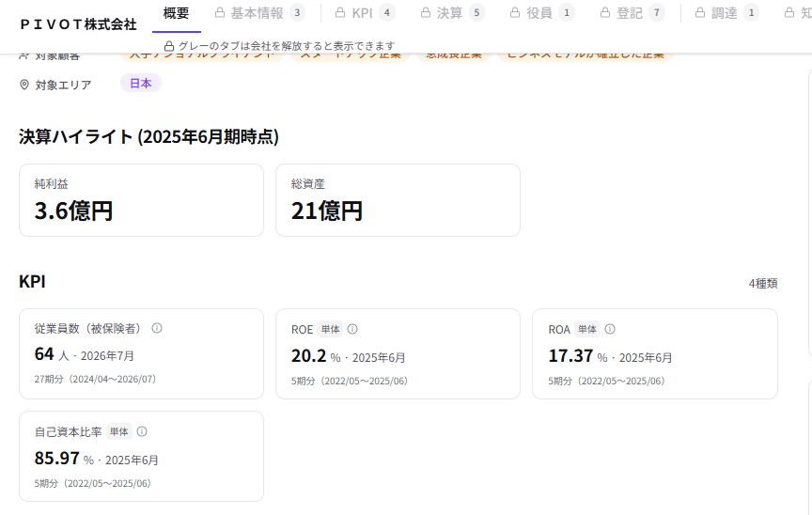Open the 総資産 21億円 card
The width and height of the screenshot is (812, 515).
pyautogui.click(x=398, y=200)
